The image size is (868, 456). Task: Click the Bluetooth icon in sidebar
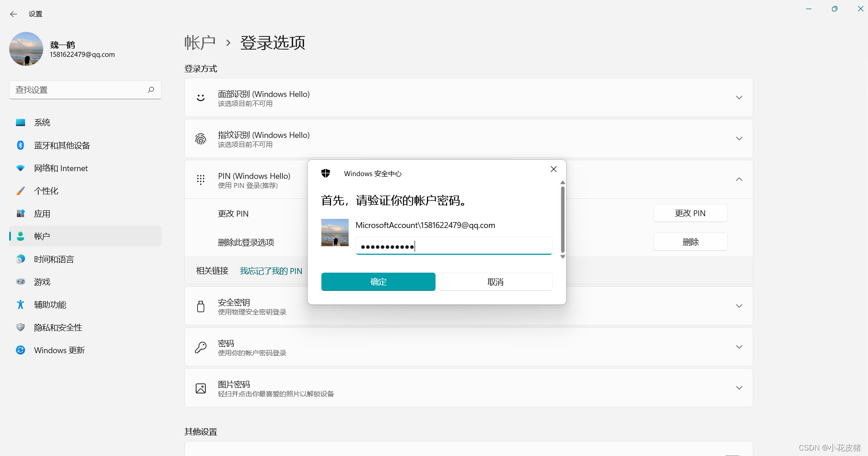[x=20, y=145]
